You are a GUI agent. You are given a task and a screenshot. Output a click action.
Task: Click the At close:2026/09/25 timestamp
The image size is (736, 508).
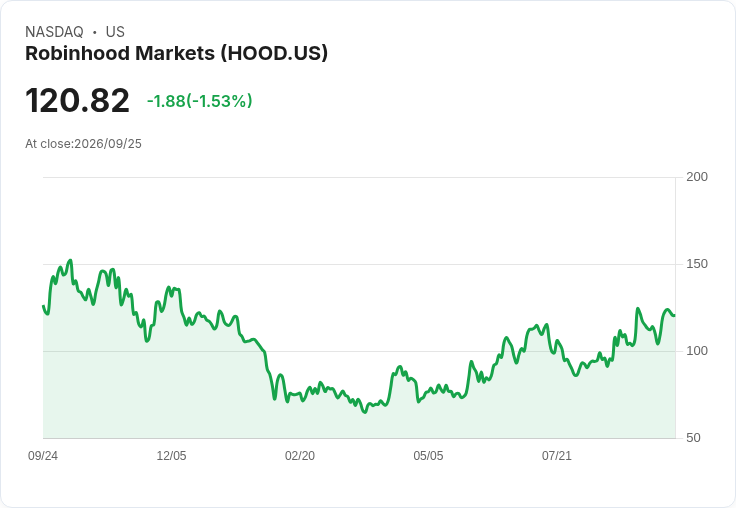[84, 144]
